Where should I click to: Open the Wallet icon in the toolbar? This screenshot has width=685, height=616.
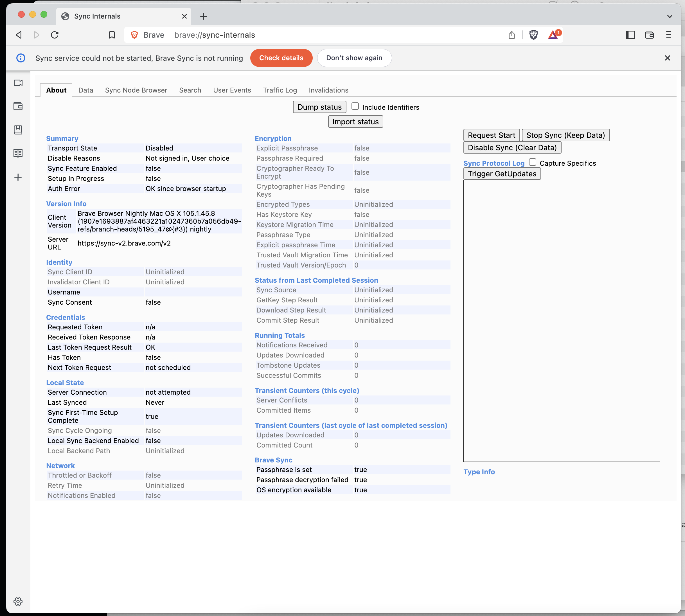650,35
